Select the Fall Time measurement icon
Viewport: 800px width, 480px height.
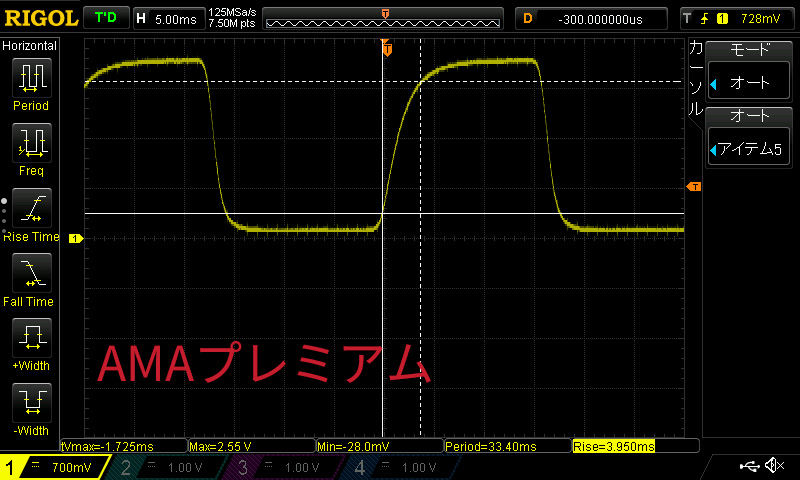coord(32,272)
